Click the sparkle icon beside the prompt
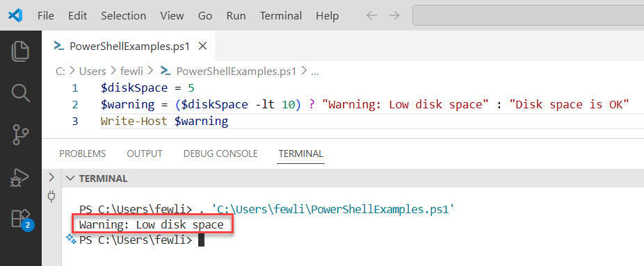 [72, 240]
